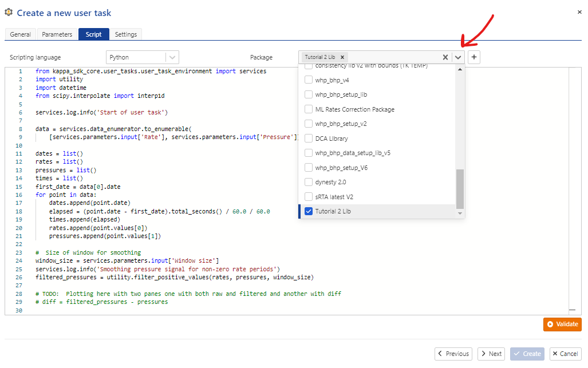The image size is (588, 368).
Task: Click line 23 smoothing window comment
Action: coord(88,252)
